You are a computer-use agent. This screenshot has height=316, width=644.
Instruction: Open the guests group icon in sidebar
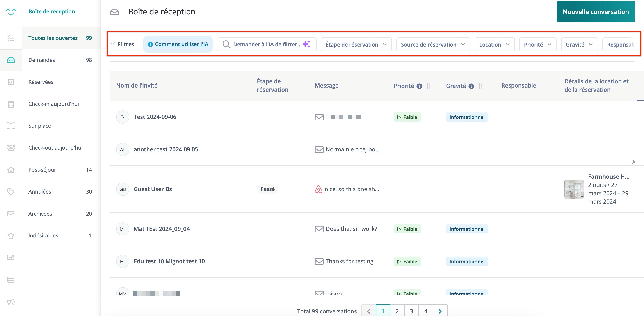pyautogui.click(x=11, y=148)
